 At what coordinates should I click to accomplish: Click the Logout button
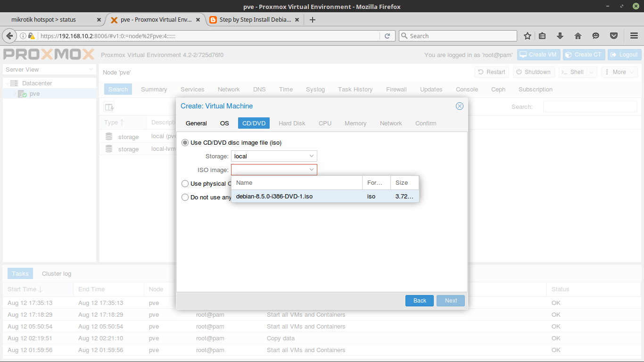point(624,55)
